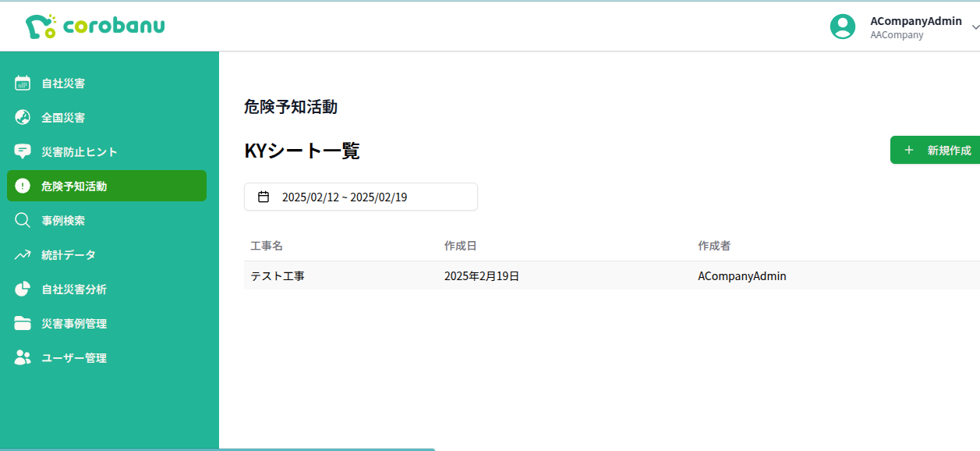Click the corobanu logo

(x=95, y=26)
